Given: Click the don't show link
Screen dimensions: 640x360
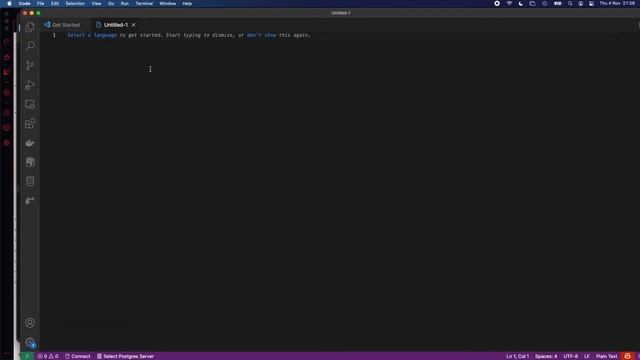Looking at the screenshot, I should coord(261,35).
